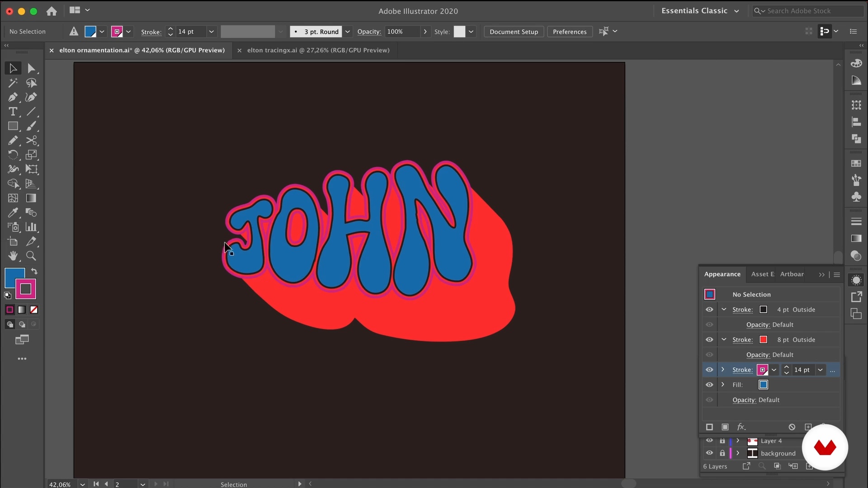Select the Zoom tool
This screenshot has height=488, width=868.
point(31,256)
